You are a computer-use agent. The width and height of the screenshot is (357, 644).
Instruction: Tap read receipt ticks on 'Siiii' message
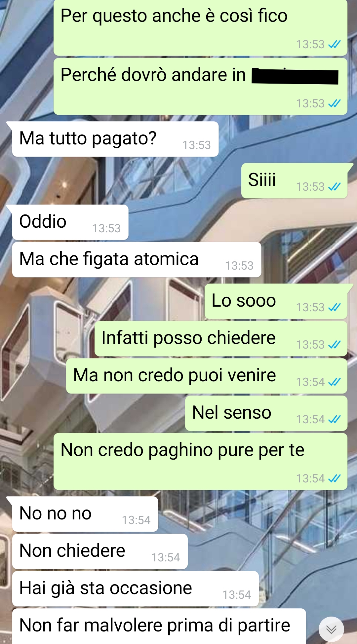pyautogui.click(x=334, y=187)
